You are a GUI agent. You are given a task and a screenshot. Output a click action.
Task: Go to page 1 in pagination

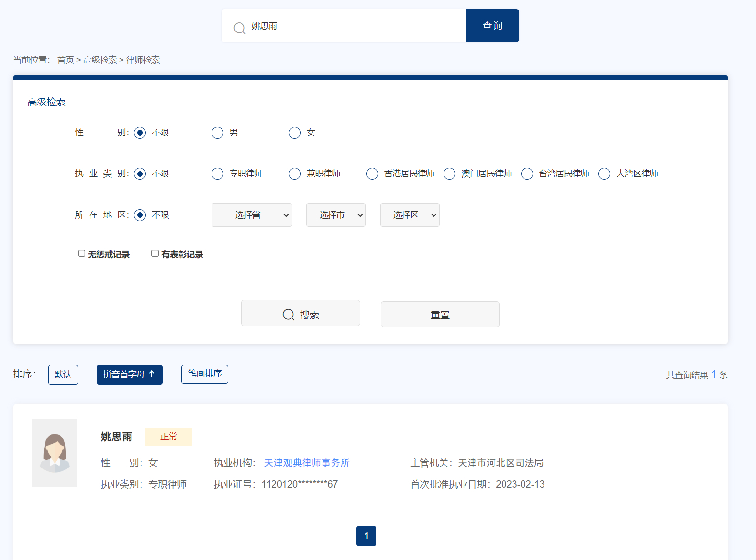[x=366, y=536]
